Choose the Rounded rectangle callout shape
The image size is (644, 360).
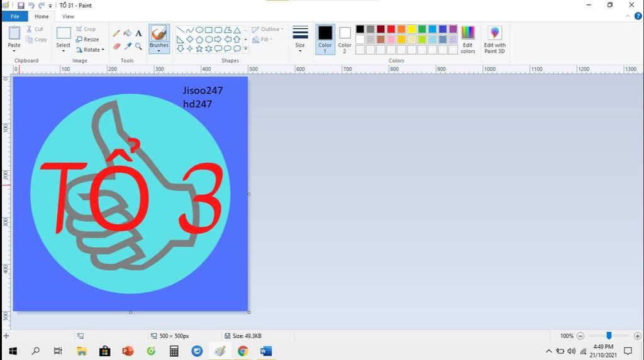[x=218, y=48]
